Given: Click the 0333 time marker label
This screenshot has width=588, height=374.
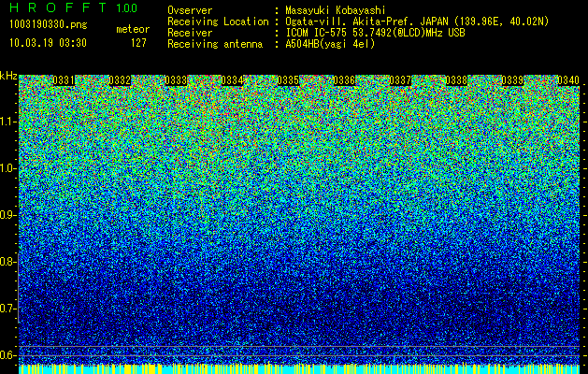Looking at the screenshot, I should 176,80.
